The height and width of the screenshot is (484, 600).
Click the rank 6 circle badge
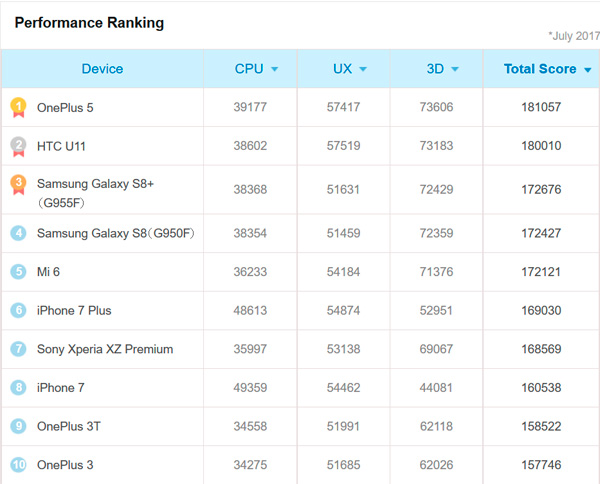click(18, 311)
